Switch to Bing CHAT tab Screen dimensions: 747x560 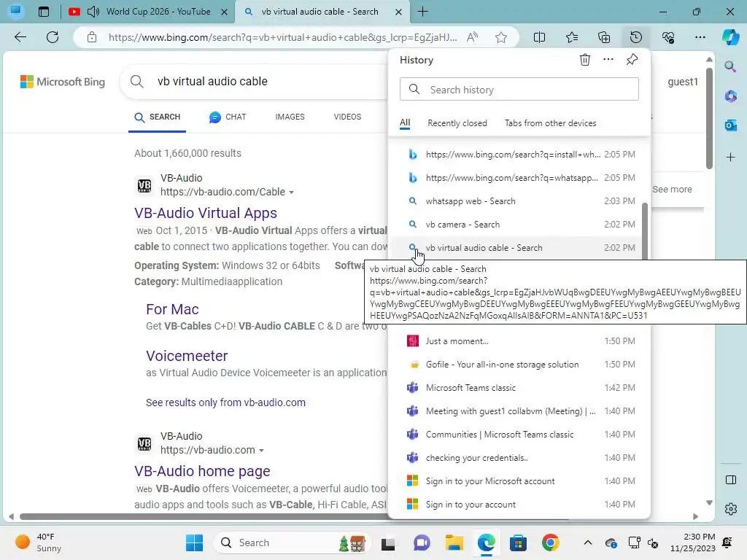228,117
